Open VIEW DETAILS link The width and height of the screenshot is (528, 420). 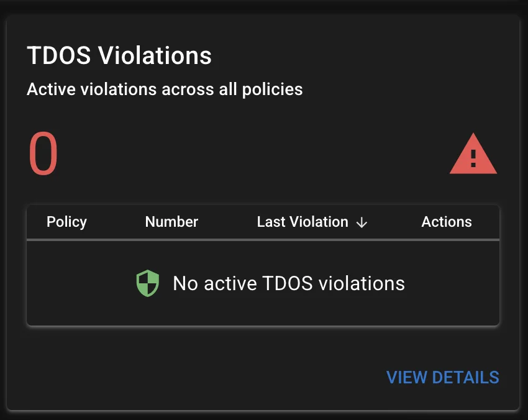[x=443, y=377]
